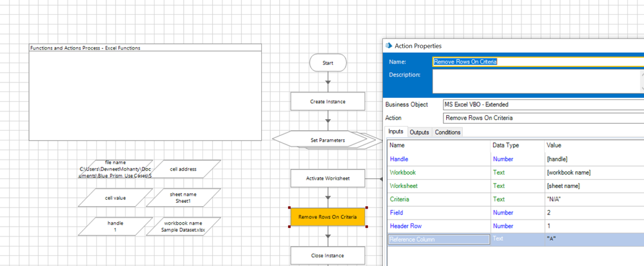Viewport: 644px width, 266px height.
Task: Open the Action dropdown showing Remove Rows On Criteria
Action: point(543,118)
